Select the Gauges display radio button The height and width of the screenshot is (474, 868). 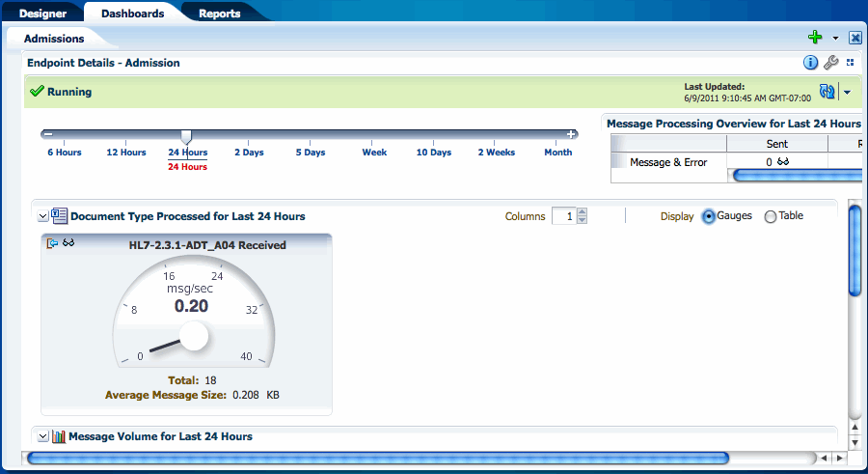[709, 217]
